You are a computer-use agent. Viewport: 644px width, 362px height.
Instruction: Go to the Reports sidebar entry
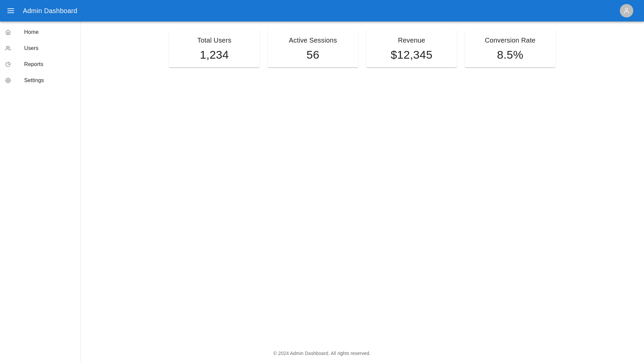(34, 64)
